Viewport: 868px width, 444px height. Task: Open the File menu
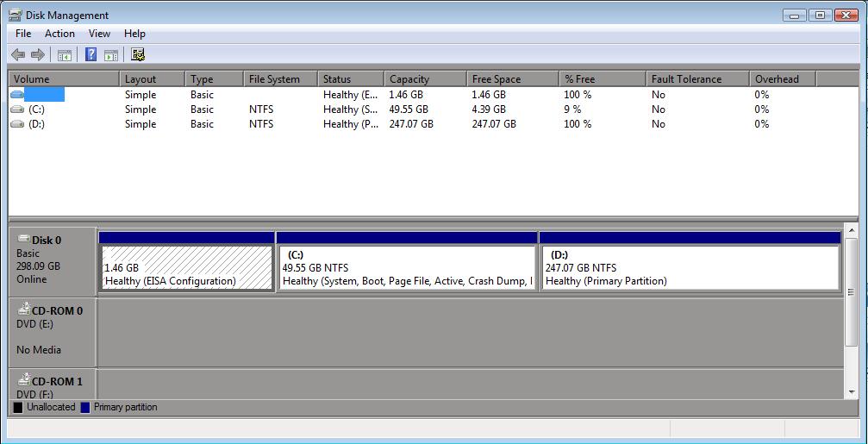tap(23, 34)
